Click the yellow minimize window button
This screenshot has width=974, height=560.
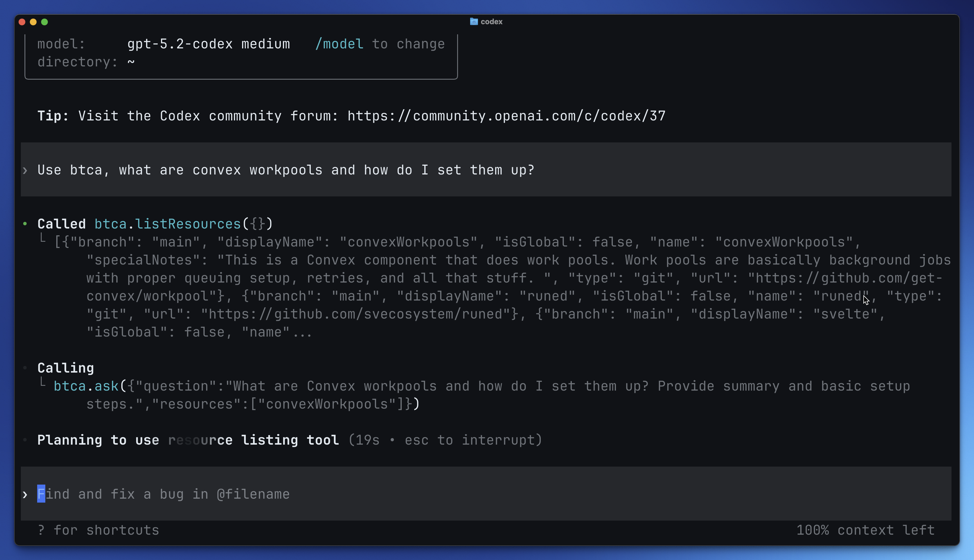(x=33, y=22)
